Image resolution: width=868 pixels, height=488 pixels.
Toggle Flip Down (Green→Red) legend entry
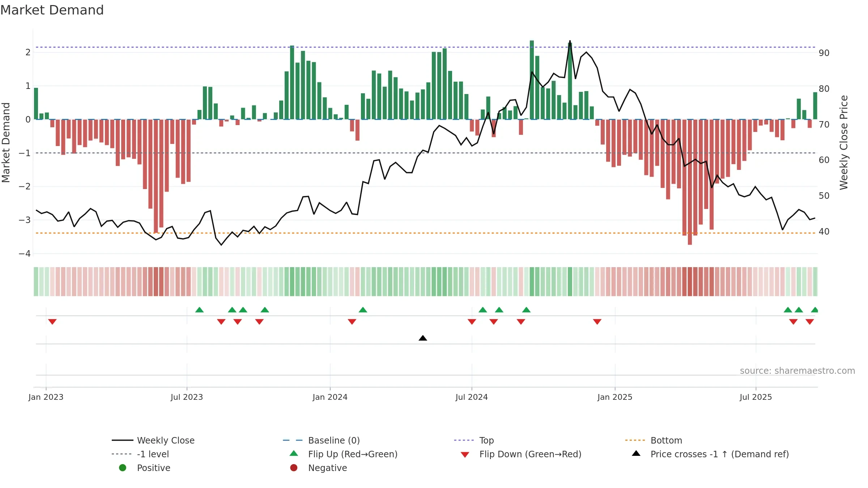point(521,454)
